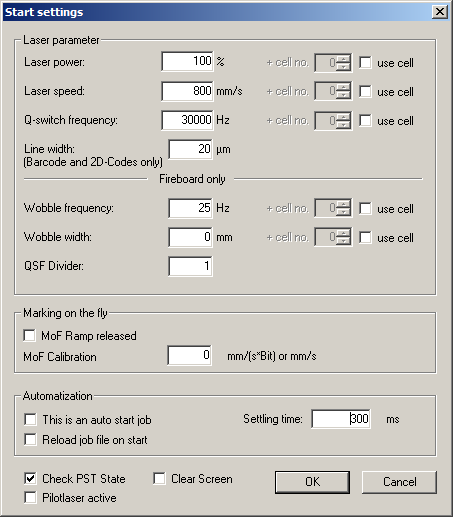
Task: Enable the Pilotlaser active checkbox
Action: pos(30,498)
